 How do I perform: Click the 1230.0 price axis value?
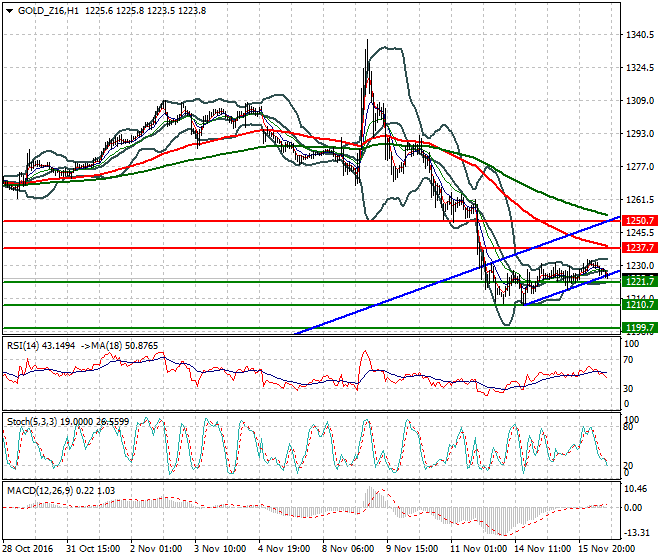640,266
